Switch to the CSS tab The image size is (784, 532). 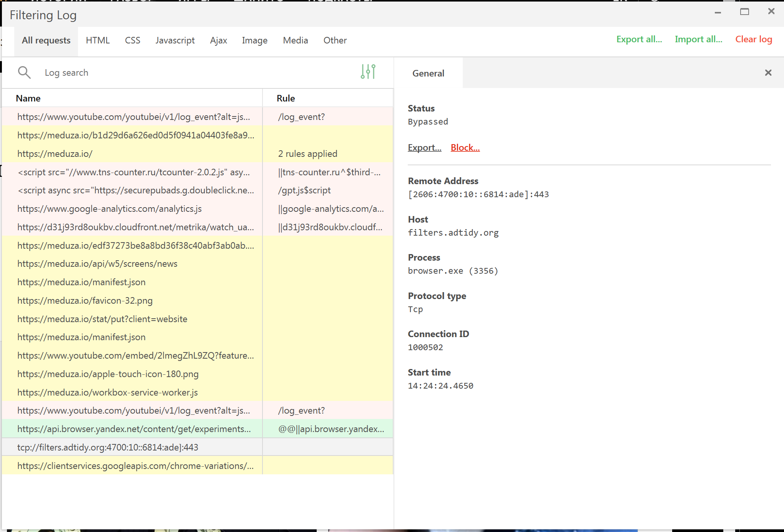coord(132,40)
